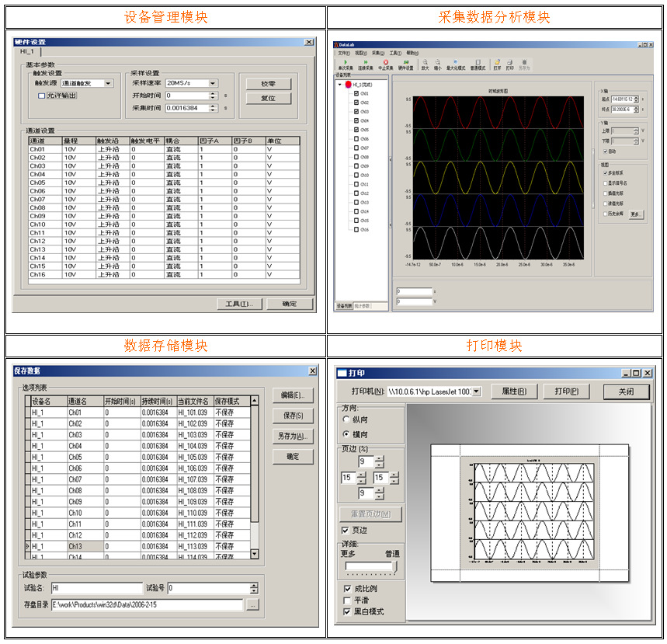The height and width of the screenshot is (644, 667).
Task: Click the 放大 zoom-in magnifier icon
Action: pos(425,62)
